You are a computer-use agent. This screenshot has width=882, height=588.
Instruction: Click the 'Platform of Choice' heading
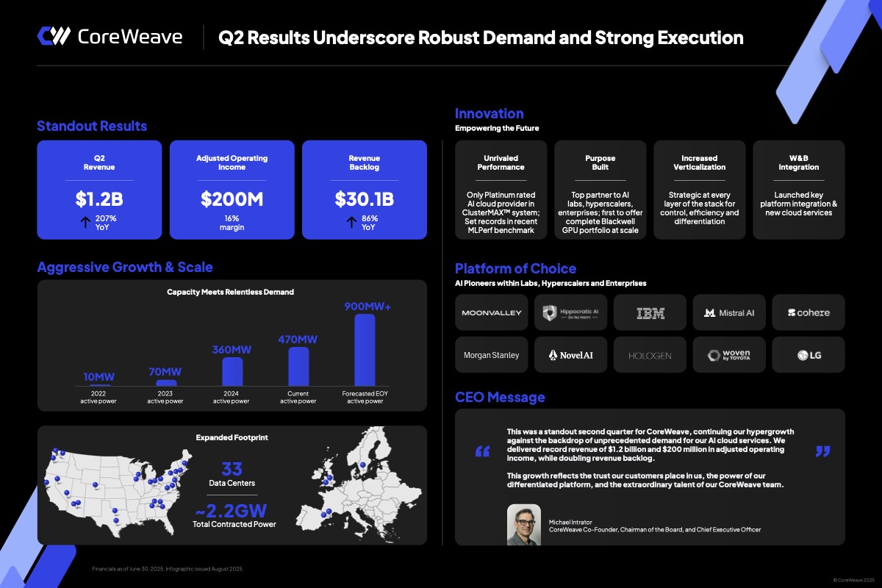[515, 268]
